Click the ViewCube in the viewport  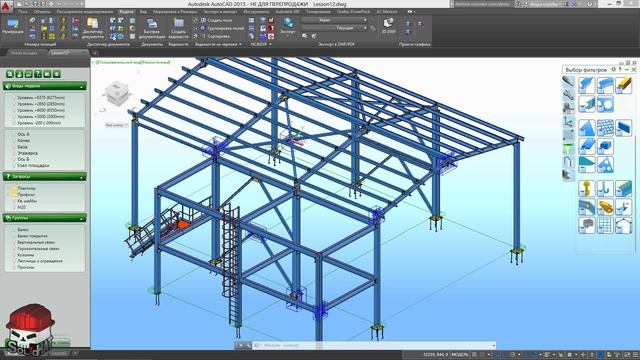click(117, 95)
